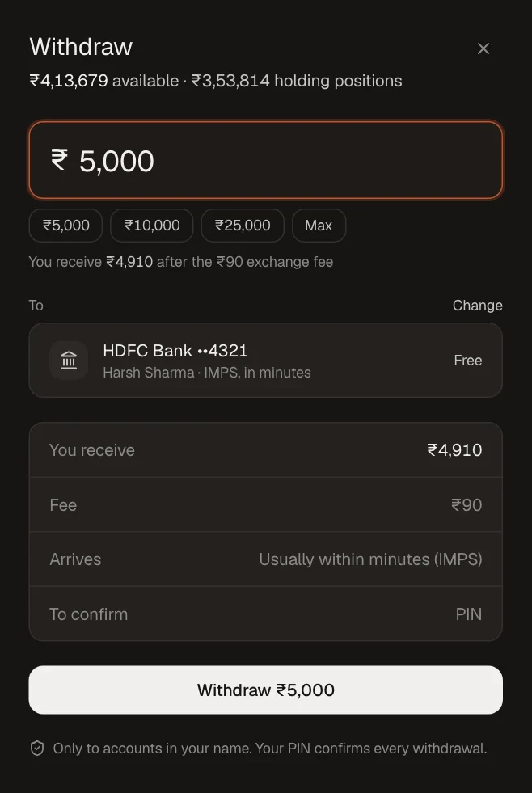Click the You receive ₹4,910 summary row
Screen dimensions: 532x793
(x=265, y=449)
